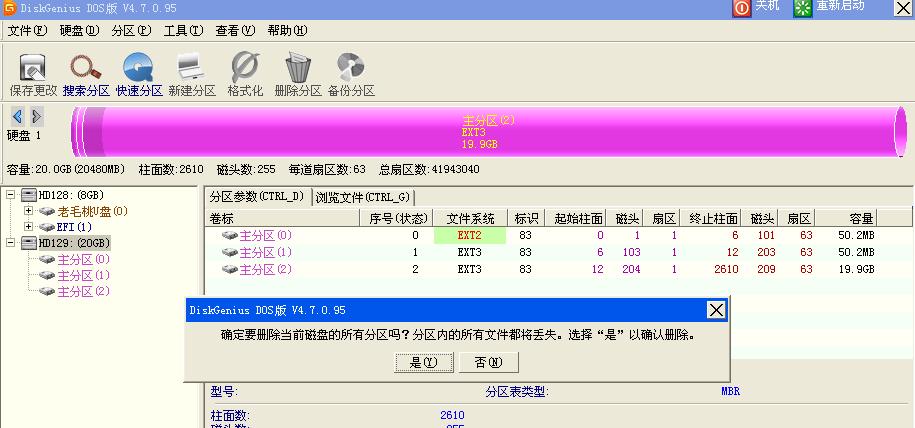The height and width of the screenshot is (428, 915).
Task: Click the drive icon of 主分区(0) in the table
Action: (230, 235)
